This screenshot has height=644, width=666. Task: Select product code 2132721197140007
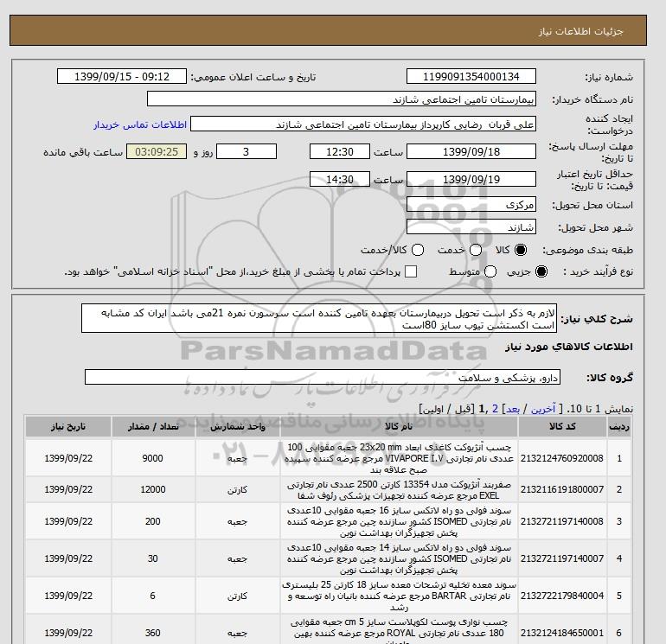(x=562, y=558)
